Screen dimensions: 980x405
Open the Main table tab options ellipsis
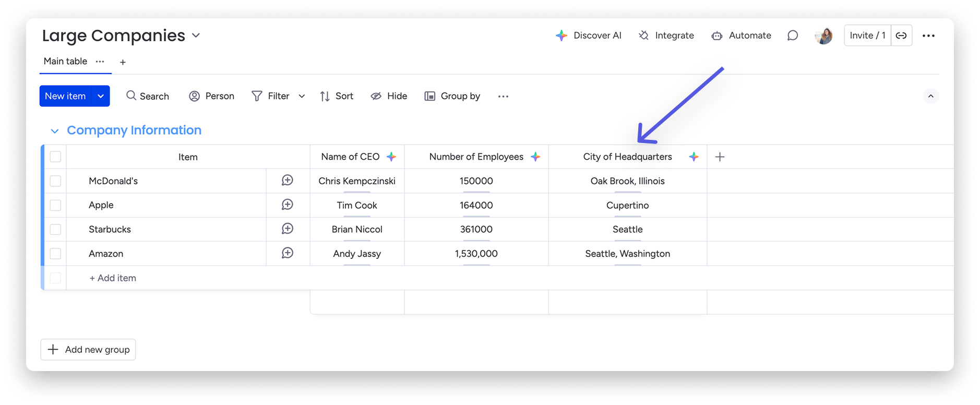100,61
